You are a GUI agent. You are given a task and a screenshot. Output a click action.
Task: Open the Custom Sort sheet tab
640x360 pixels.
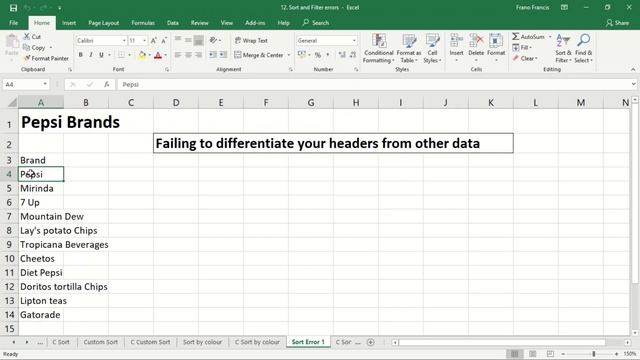[x=100, y=342]
